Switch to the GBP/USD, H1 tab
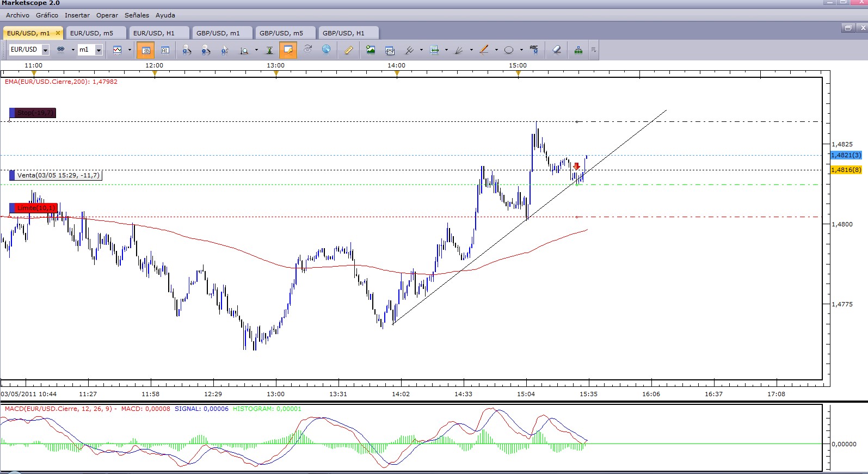The image size is (868, 474). (343, 33)
